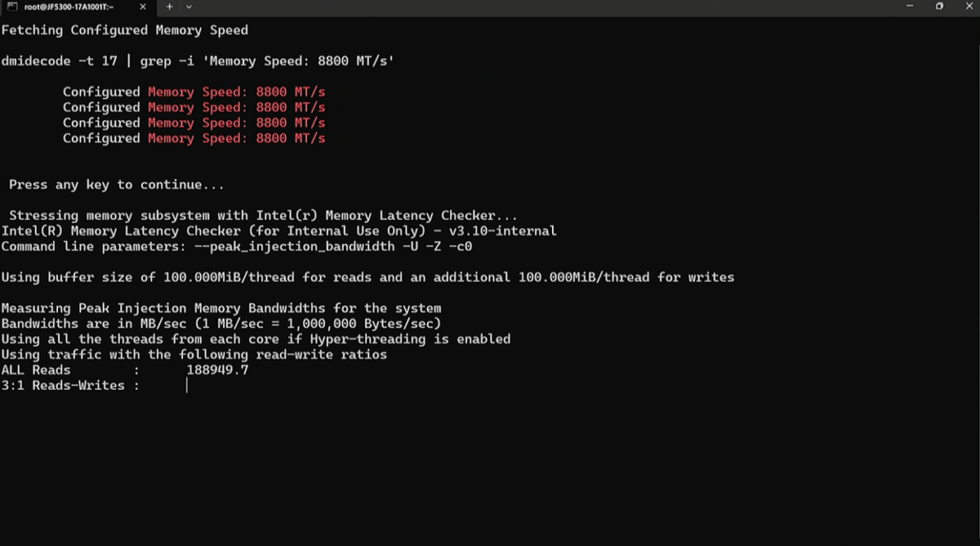Click the buffer size 100.000MiB/thread line
The height and width of the screenshot is (546, 980).
click(x=367, y=277)
